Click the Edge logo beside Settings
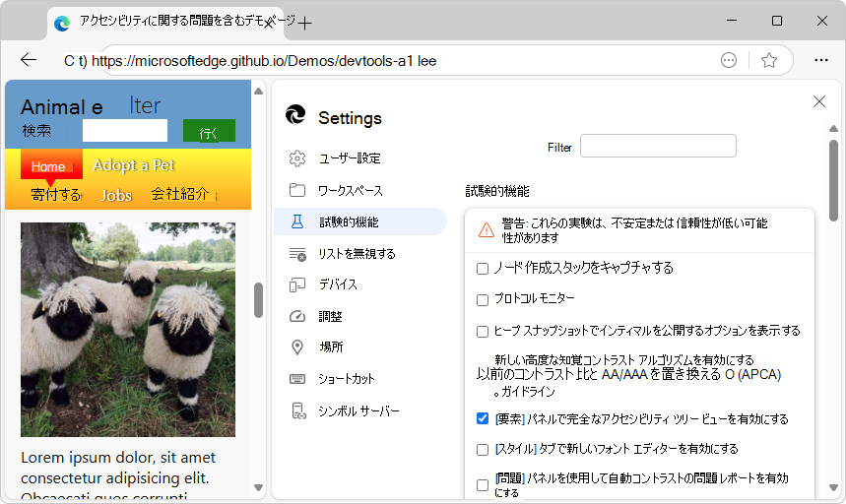Screen dimensions: 846x504 point(295,115)
